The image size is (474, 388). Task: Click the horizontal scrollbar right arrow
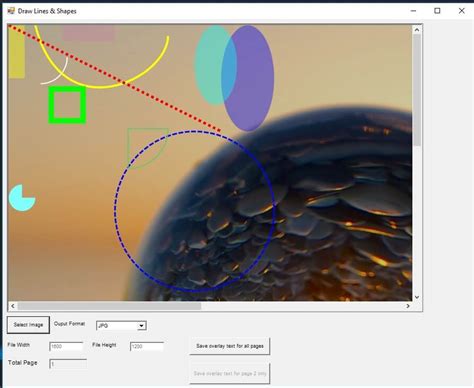pos(408,306)
